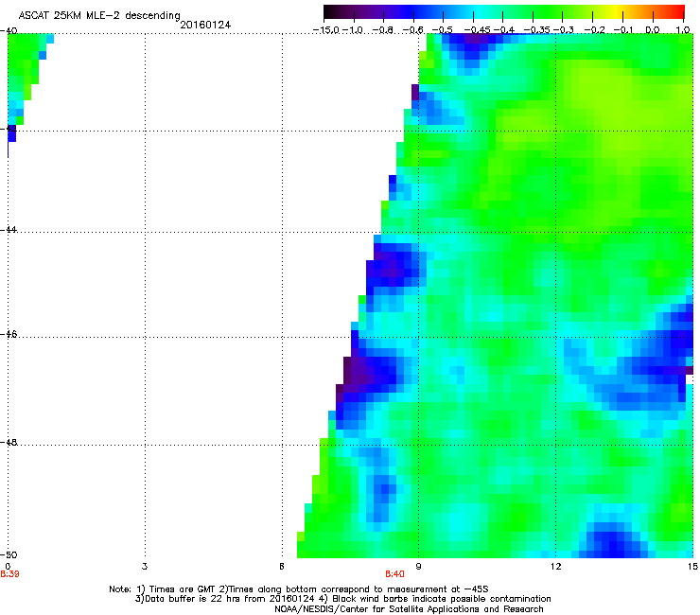Click the colorbar label '-0.8'
This screenshot has height=615, width=700.
point(383,30)
